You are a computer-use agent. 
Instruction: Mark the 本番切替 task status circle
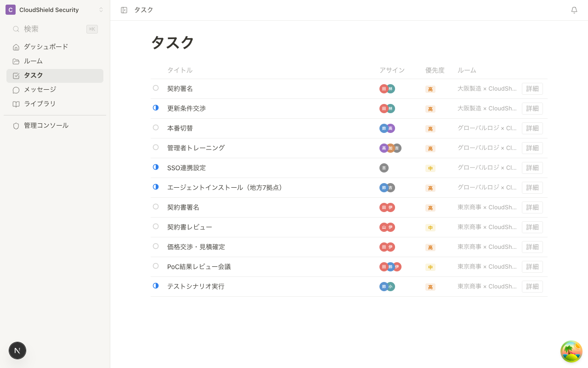(x=156, y=127)
